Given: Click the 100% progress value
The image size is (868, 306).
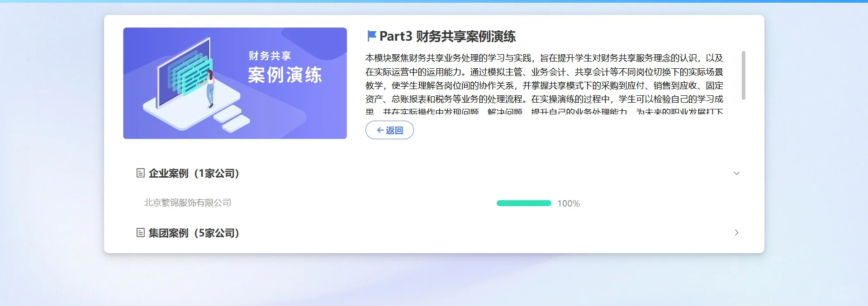Looking at the screenshot, I should pyautogui.click(x=569, y=203).
